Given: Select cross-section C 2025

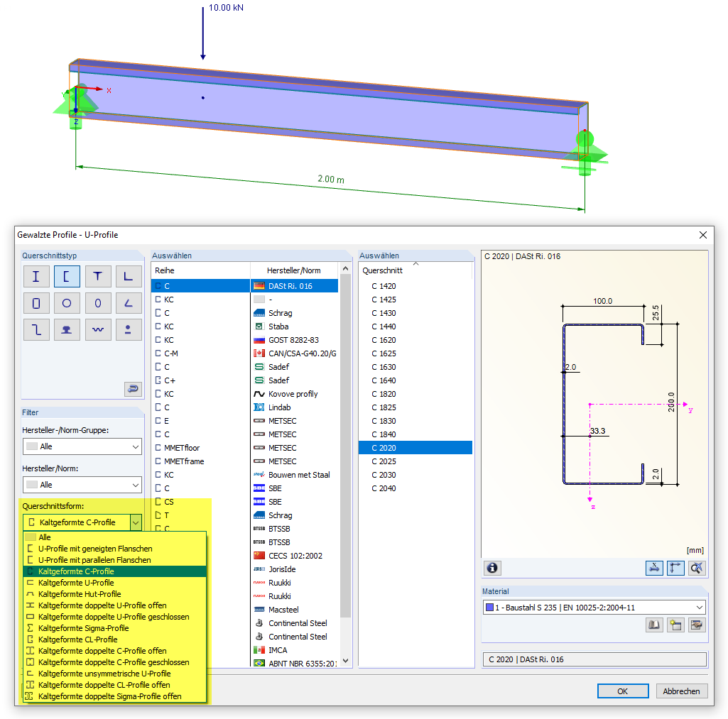Looking at the screenshot, I should tap(415, 461).
